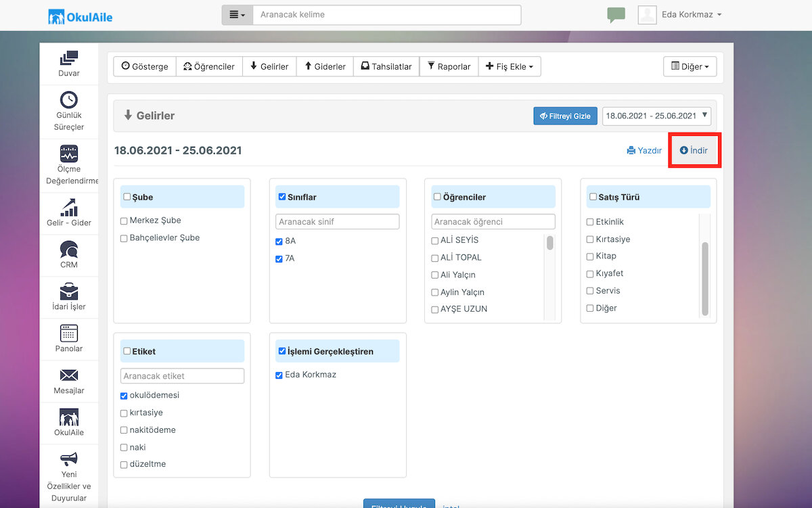
Task: Open the Diğer dropdown menu
Action: coord(690,66)
